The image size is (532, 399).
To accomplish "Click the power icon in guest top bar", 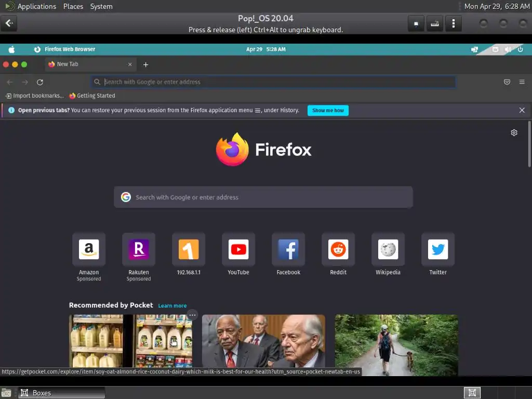I will pyautogui.click(x=521, y=49).
